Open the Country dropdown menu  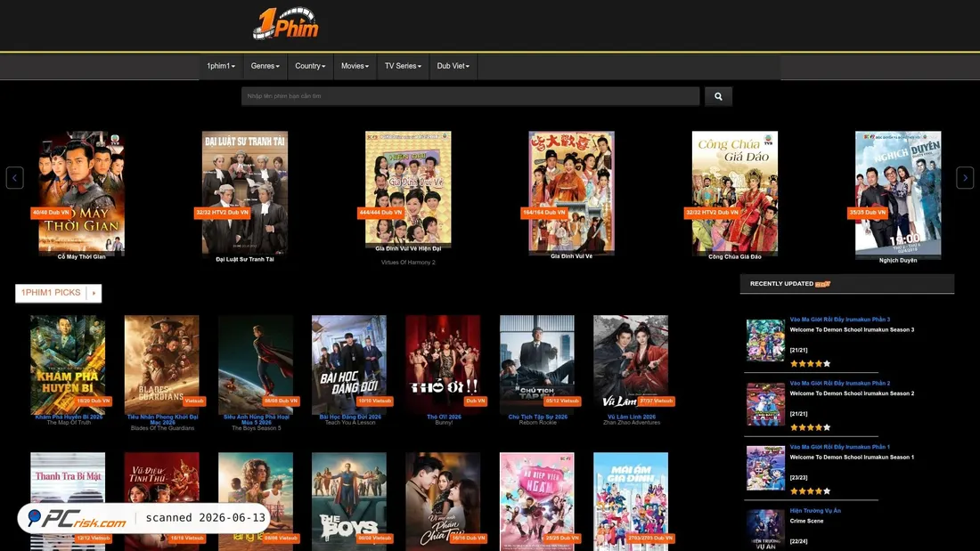point(310,66)
